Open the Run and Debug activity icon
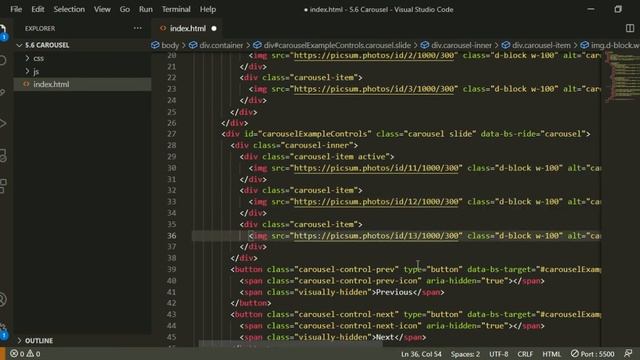 3,123
